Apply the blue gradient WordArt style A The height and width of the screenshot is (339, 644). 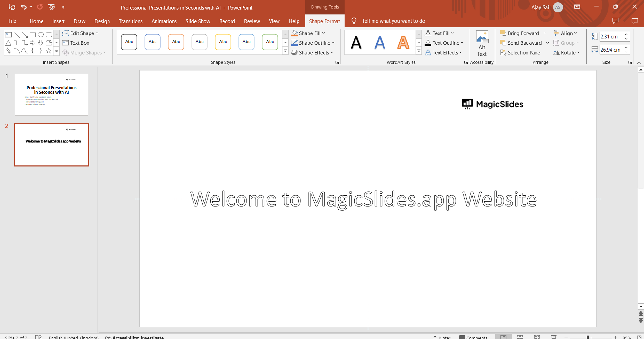coord(380,42)
